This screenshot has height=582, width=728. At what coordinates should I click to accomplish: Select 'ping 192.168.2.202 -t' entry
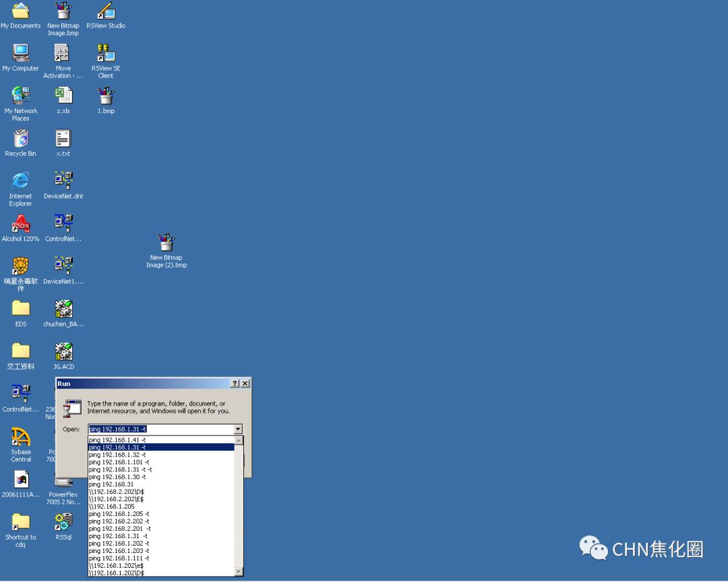click(x=161, y=521)
